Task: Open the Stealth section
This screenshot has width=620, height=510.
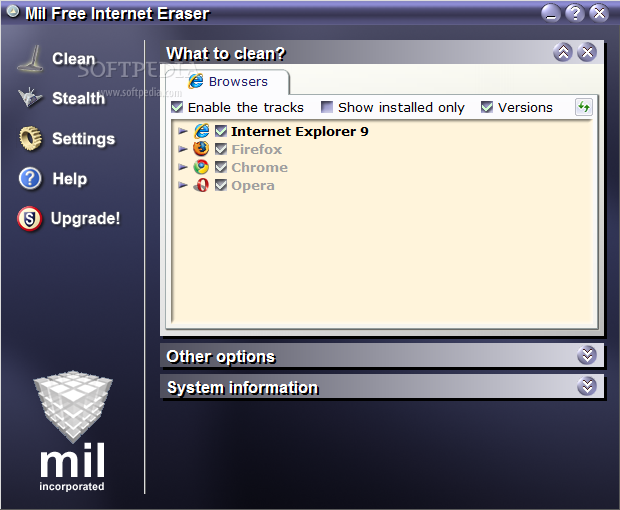Action: (x=78, y=98)
